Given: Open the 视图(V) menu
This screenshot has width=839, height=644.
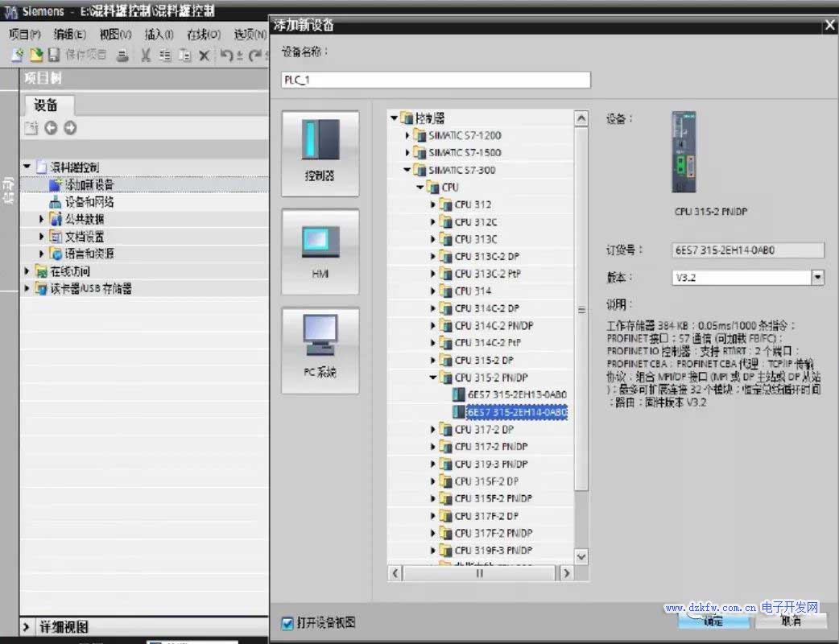Looking at the screenshot, I should point(115,35).
